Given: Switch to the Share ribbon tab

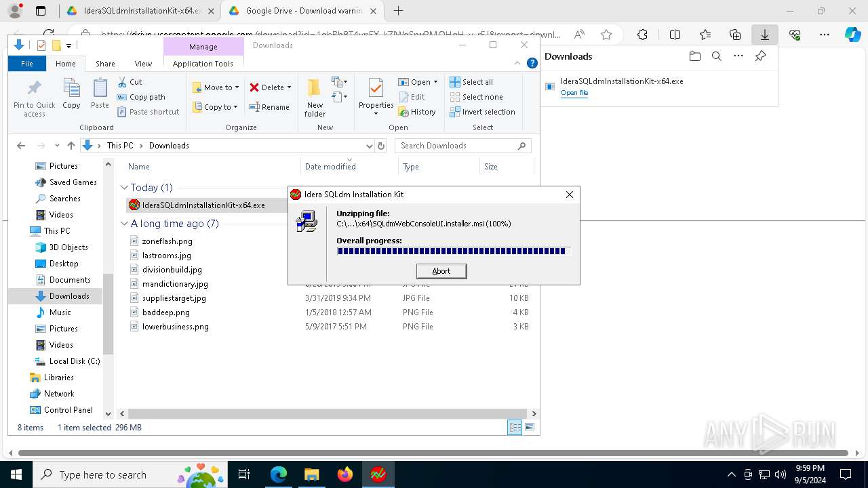Looking at the screenshot, I should pos(105,64).
